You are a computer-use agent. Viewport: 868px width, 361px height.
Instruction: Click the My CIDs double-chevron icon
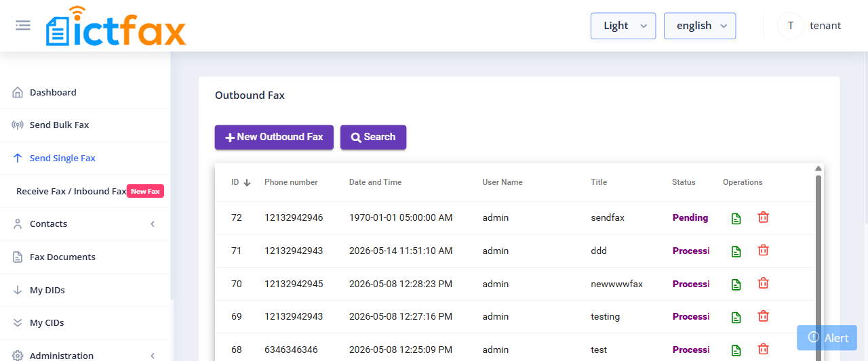point(18,323)
